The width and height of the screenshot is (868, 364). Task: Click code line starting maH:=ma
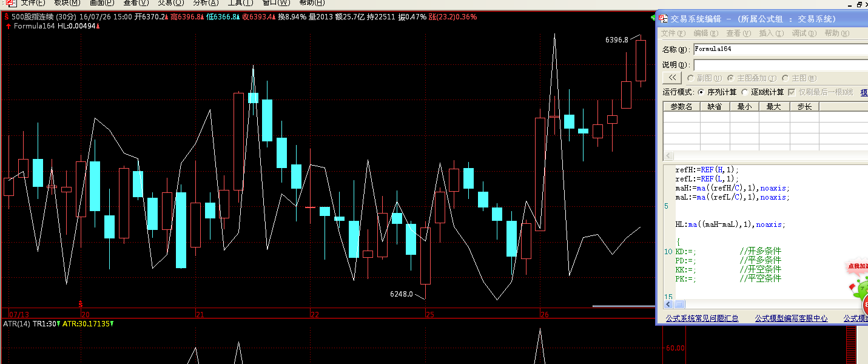(x=732, y=188)
